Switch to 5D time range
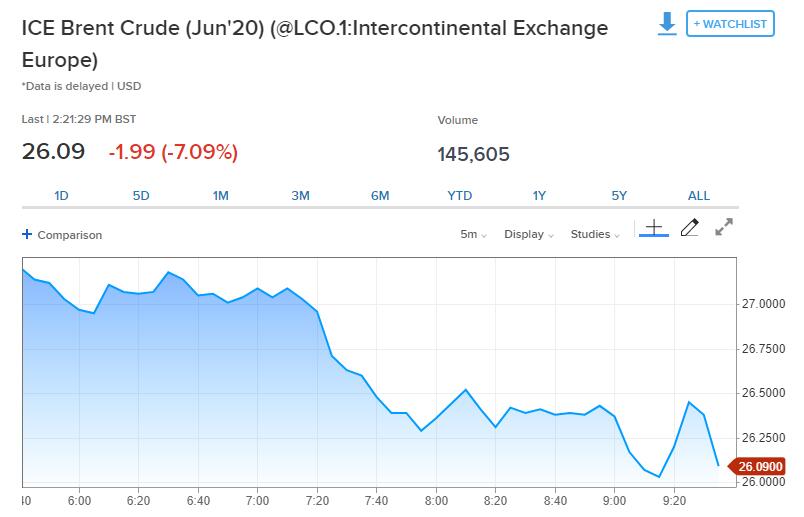The height and width of the screenshot is (517, 804). (141, 195)
